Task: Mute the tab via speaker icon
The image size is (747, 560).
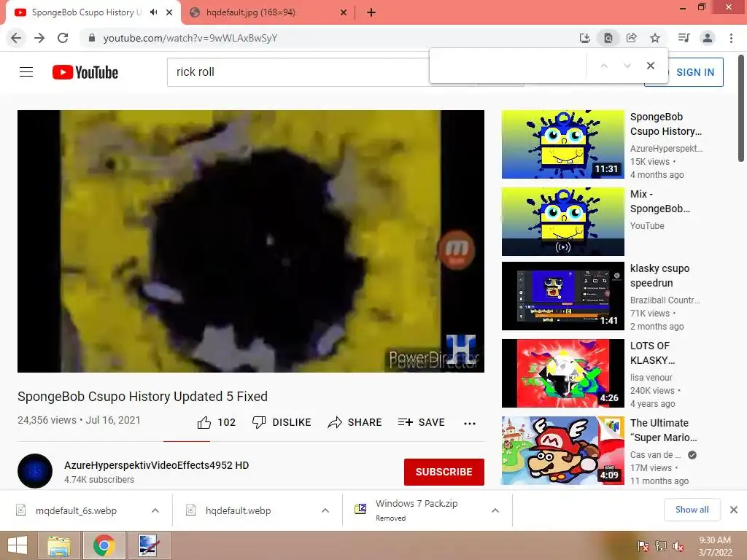Action: click(x=153, y=12)
